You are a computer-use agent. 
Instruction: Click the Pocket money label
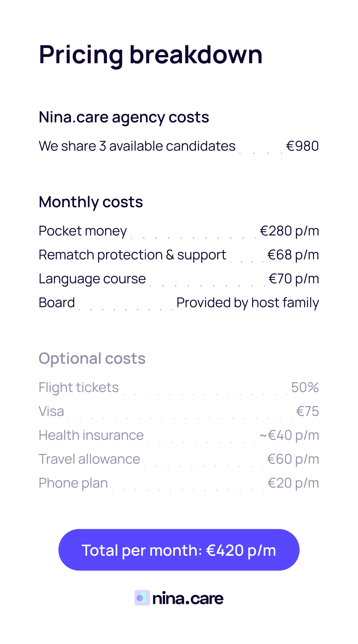click(82, 231)
